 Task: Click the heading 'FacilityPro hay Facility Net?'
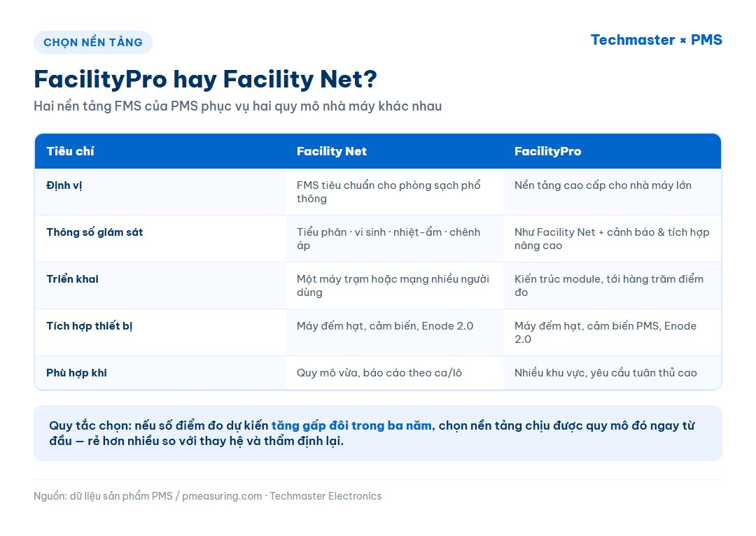205,80
